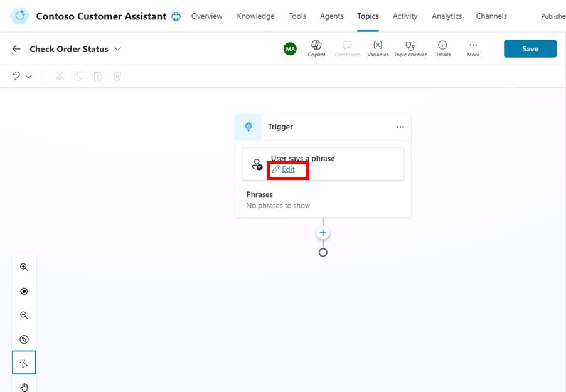
Task: Click the Delete trash icon
Action: (x=117, y=76)
